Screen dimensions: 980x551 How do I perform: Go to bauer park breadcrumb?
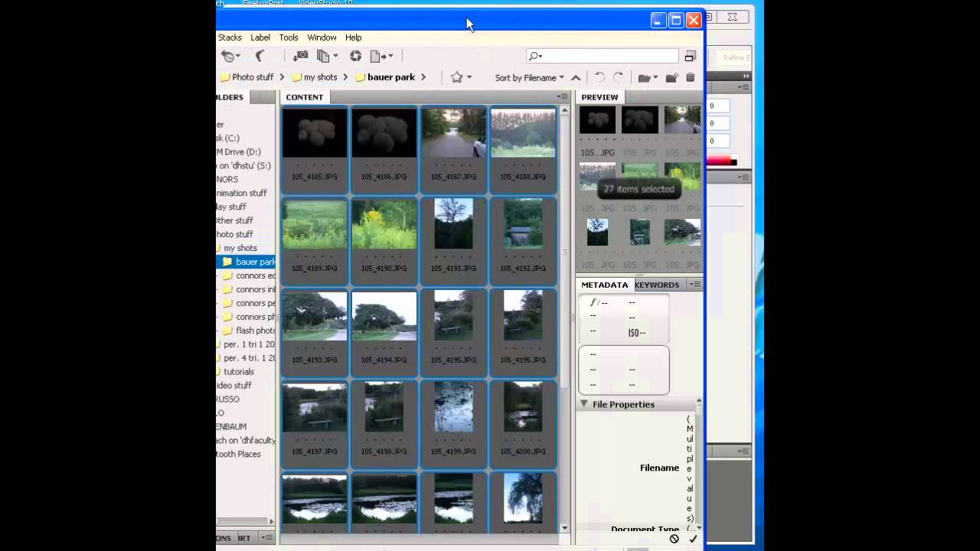pyautogui.click(x=391, y=77)
